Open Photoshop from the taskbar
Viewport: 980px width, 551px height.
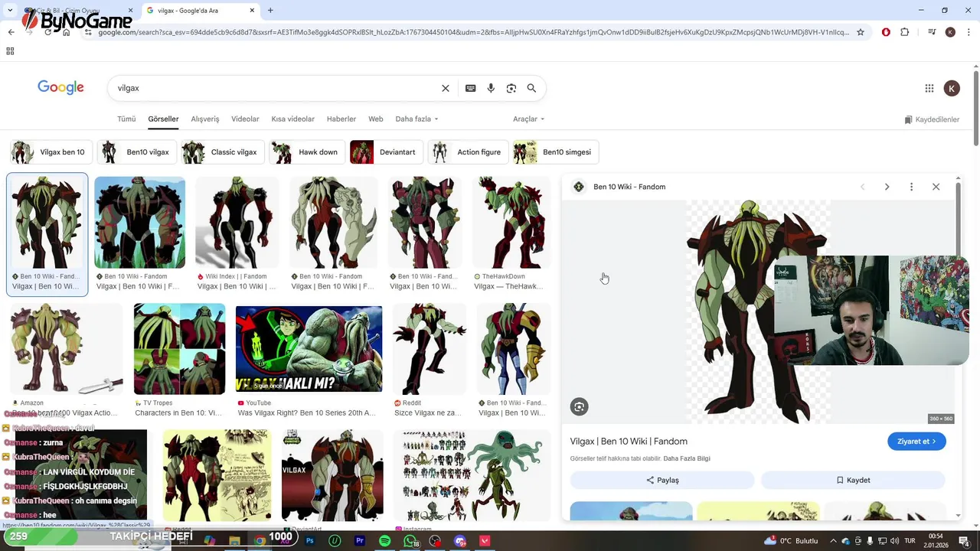[x=310, y=541]
